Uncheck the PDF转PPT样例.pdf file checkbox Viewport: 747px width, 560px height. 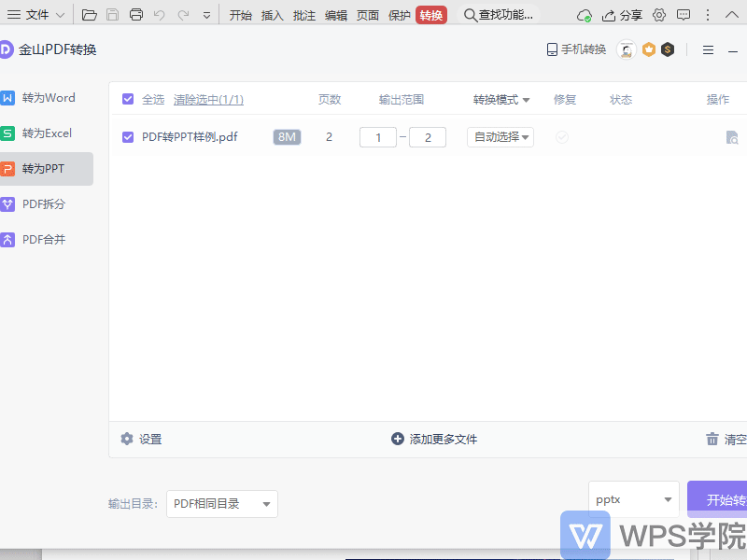click(x=128, y=137)
